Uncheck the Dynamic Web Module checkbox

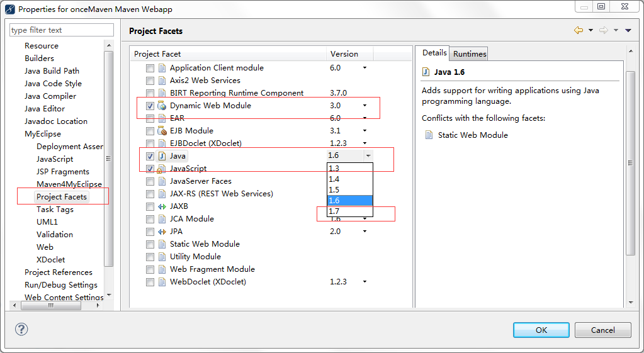coord(150,106)
